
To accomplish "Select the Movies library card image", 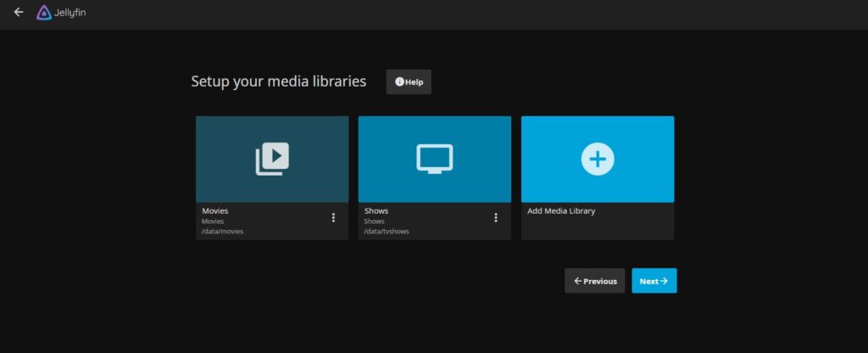I will pyautogui.click(x=272, y=159).
